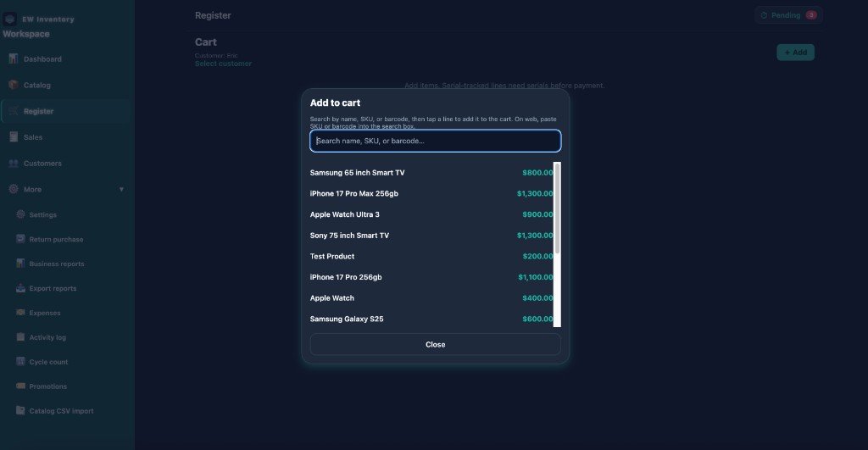The width and height of the screenshot is (868, 450).
Task: Click the Pending clock icon
Action: click(764, 15)
